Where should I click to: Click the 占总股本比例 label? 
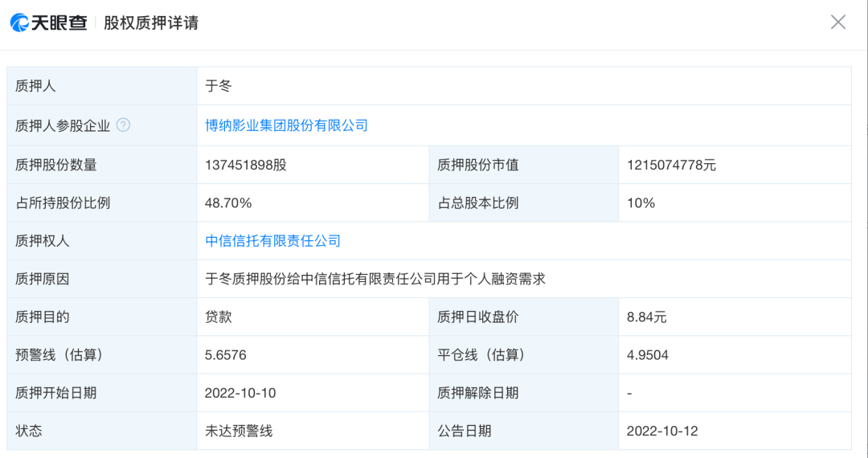477,203
